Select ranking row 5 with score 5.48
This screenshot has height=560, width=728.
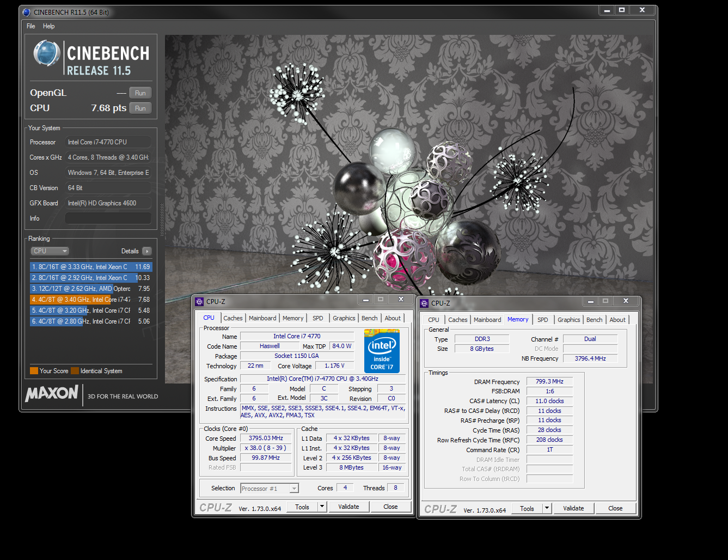coord(91,311)
